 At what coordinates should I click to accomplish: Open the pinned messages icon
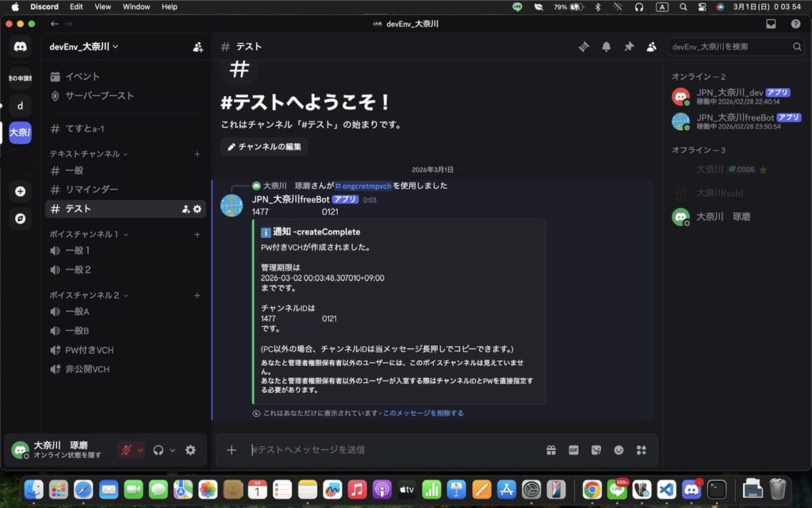coord(629,47)
